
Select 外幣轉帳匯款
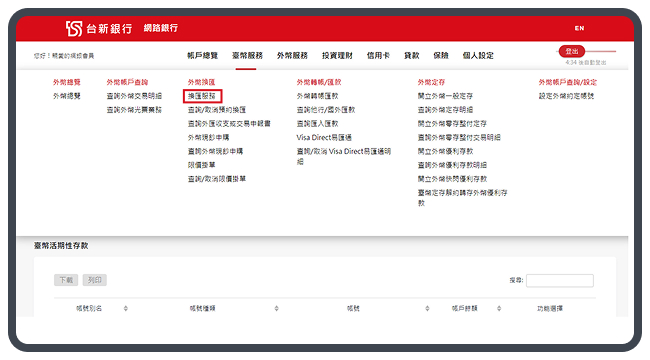point(318,96)
